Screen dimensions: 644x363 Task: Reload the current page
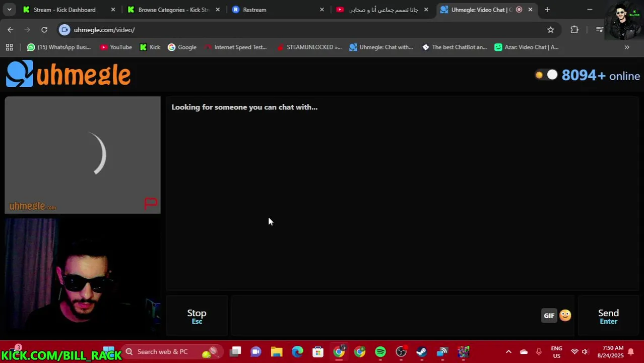pos(44,30)
